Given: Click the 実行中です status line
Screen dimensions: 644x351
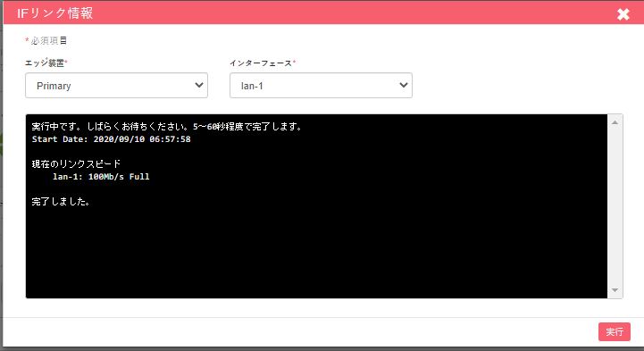Looking at the screenshot, I should (168, 127).
